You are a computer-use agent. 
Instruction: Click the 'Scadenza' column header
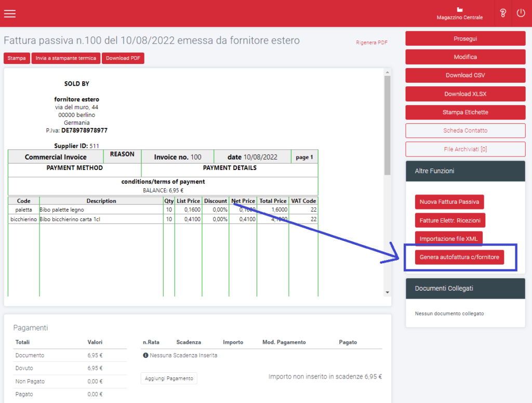click(x=189, y=342)
